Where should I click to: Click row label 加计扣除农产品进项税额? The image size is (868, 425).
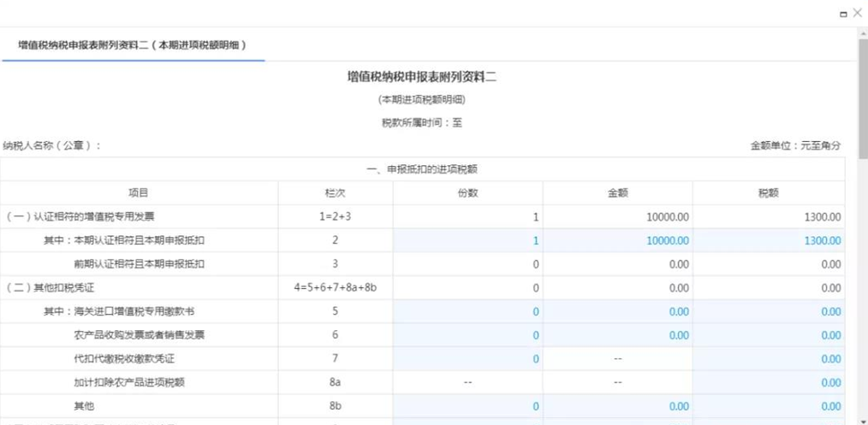[129, 383]
